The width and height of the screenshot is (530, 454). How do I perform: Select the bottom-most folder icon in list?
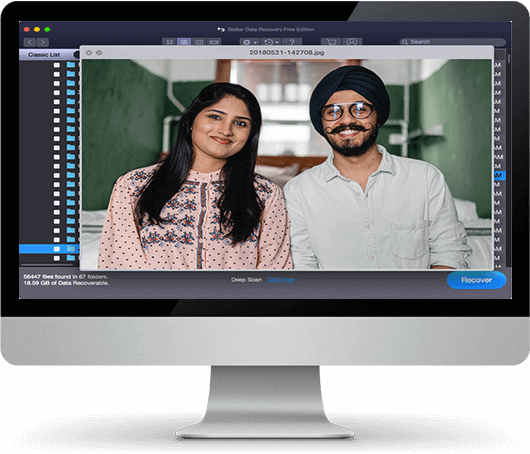[x=71, y=258]
